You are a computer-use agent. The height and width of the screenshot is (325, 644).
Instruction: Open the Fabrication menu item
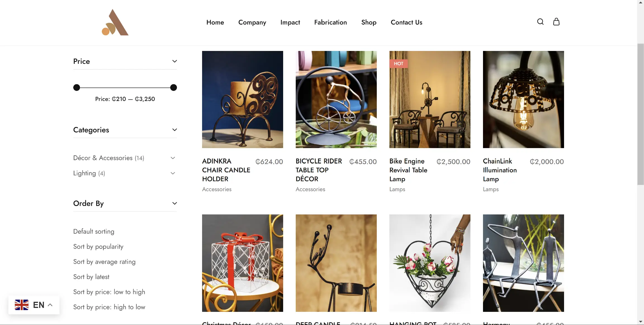tap(330, 22)
